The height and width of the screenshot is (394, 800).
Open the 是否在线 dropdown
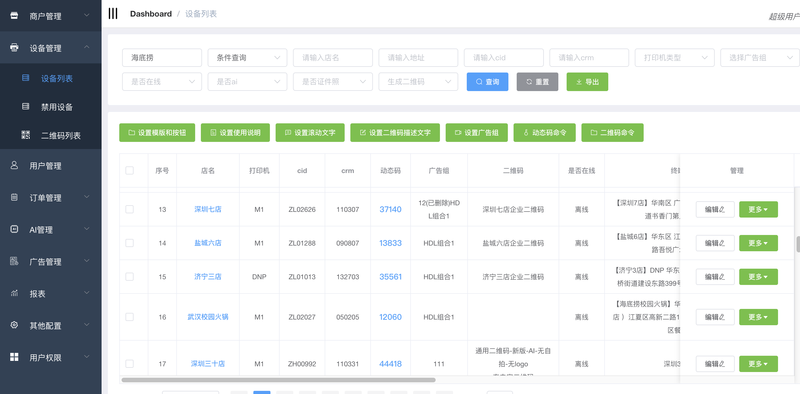162,82
